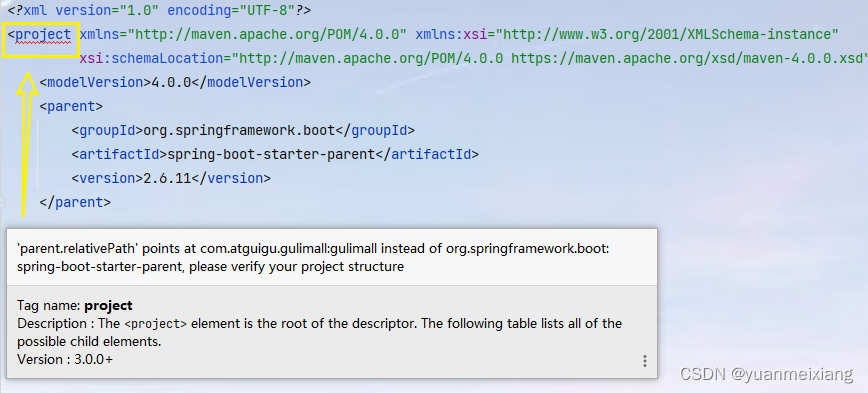Click the opening parent tag
The width and height of the screenshot is (868, 393).
coord(71,106)
